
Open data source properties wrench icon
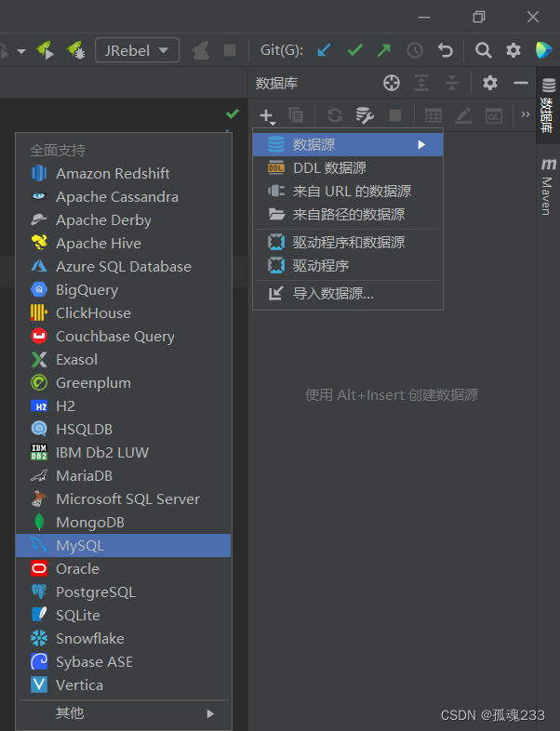tap(365, 114)
